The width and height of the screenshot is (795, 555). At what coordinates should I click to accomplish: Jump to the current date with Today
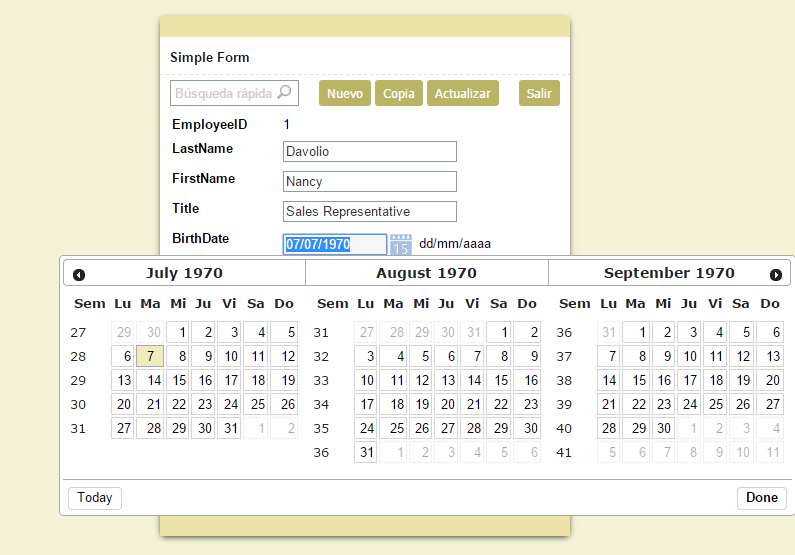pyautogui.click(x=95, y=498)
